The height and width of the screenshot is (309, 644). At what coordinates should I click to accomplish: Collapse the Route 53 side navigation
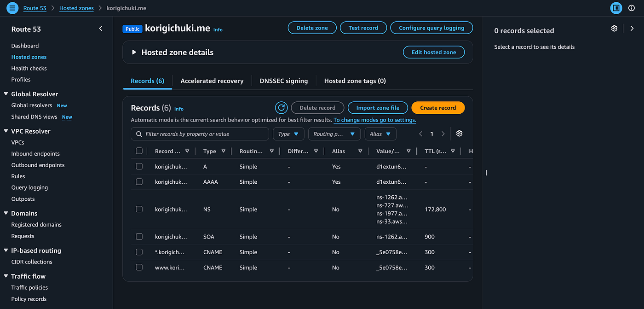click(101, 29)
